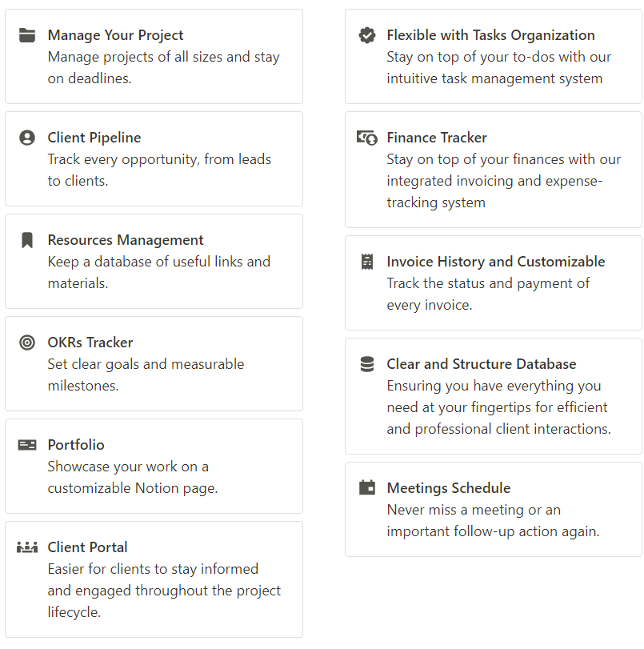
Task: Click the card icon beside Portfolio
Action: pyautogui.click(x=27, y=445)
